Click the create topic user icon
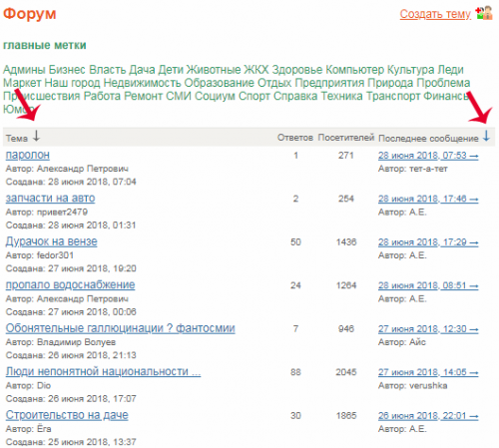499x448 pixels. tap(484, 13)
